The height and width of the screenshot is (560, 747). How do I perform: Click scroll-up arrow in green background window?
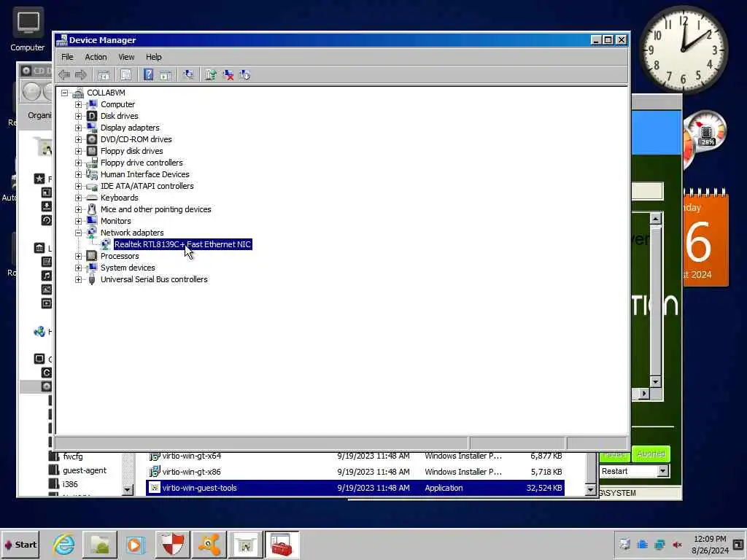656,219
